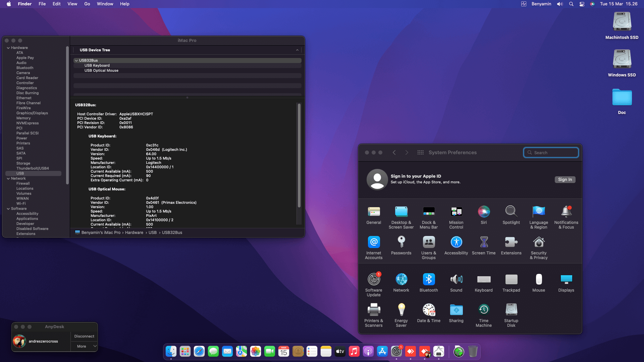Open Sharing preferences
644x362 pixels.
pyautogui.click(x=456, y=313)
